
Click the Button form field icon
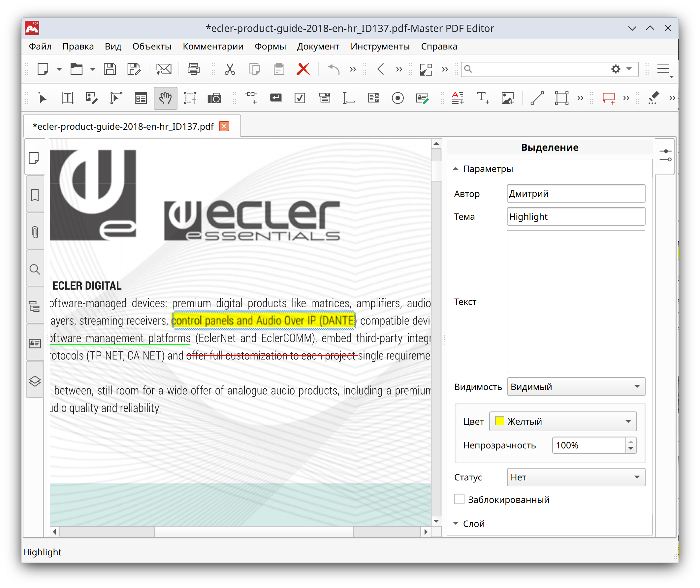pos(276,98)
